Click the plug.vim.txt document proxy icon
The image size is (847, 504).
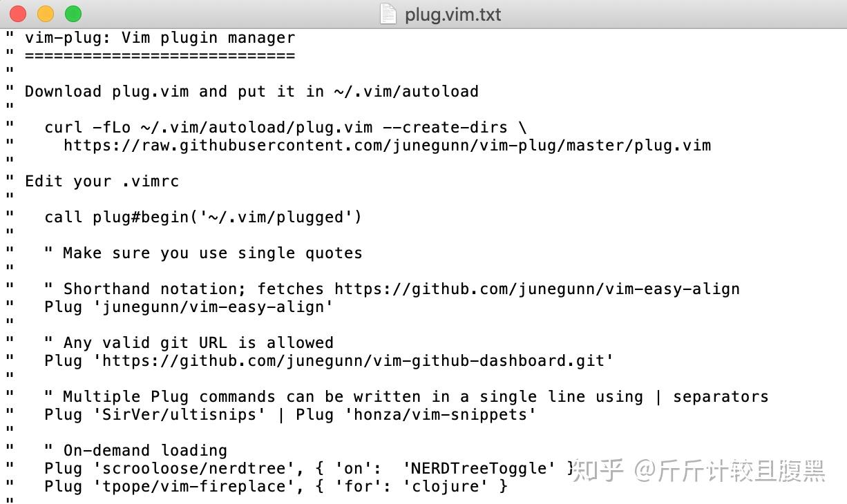point(388,14)
